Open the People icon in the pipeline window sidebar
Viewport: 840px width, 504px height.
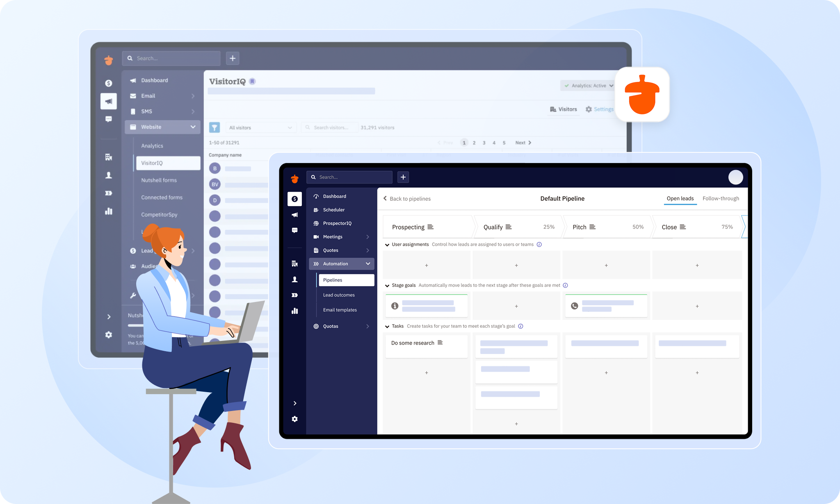(x=294, y=279)
